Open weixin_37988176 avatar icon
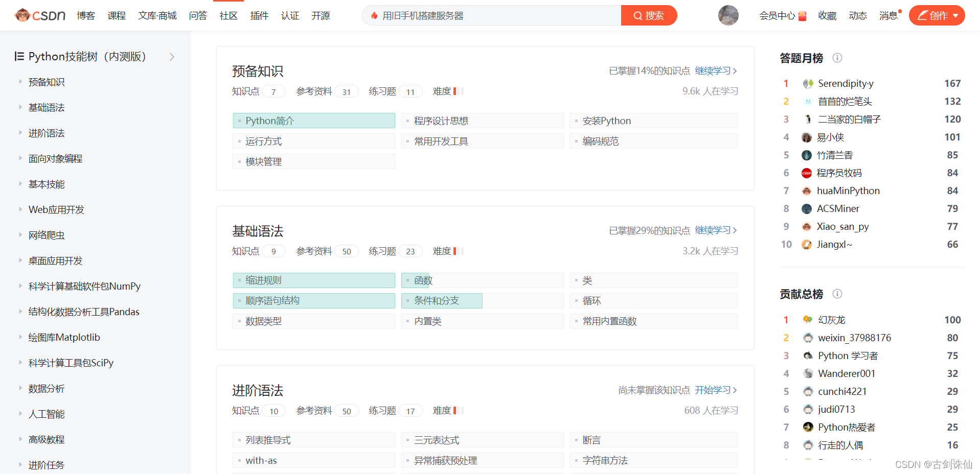Image resolution: width=980 pixels, height=474 pixels. 808,338
